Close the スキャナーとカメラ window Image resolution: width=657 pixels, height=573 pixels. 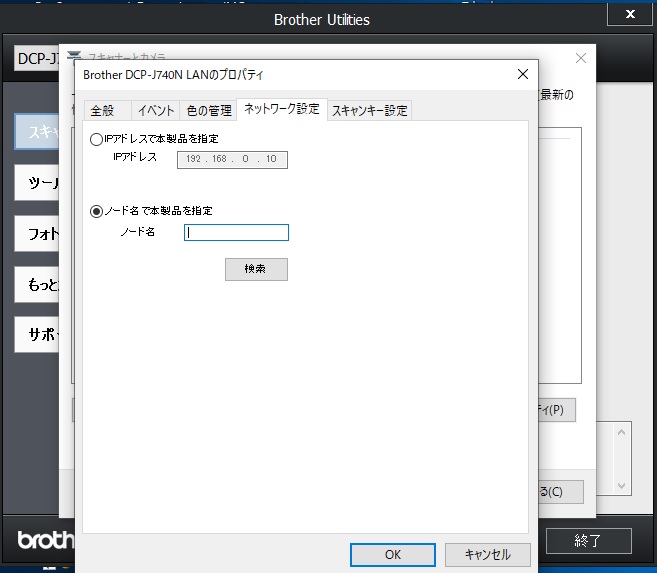click(x=580, y=59)
